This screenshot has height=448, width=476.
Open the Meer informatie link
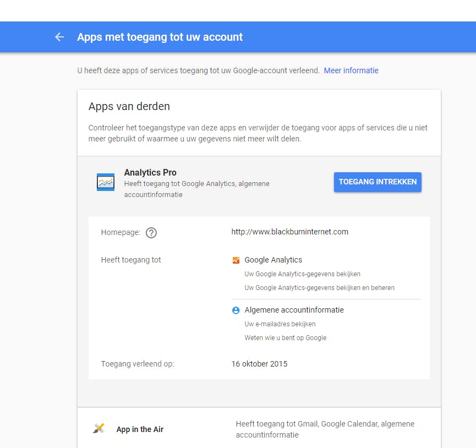[351, 70]
